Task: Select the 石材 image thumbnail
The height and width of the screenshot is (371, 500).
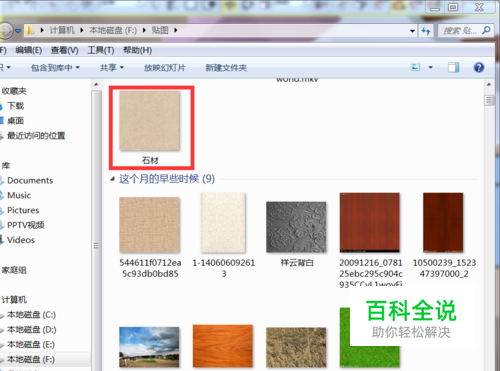Action: (150, 121)
